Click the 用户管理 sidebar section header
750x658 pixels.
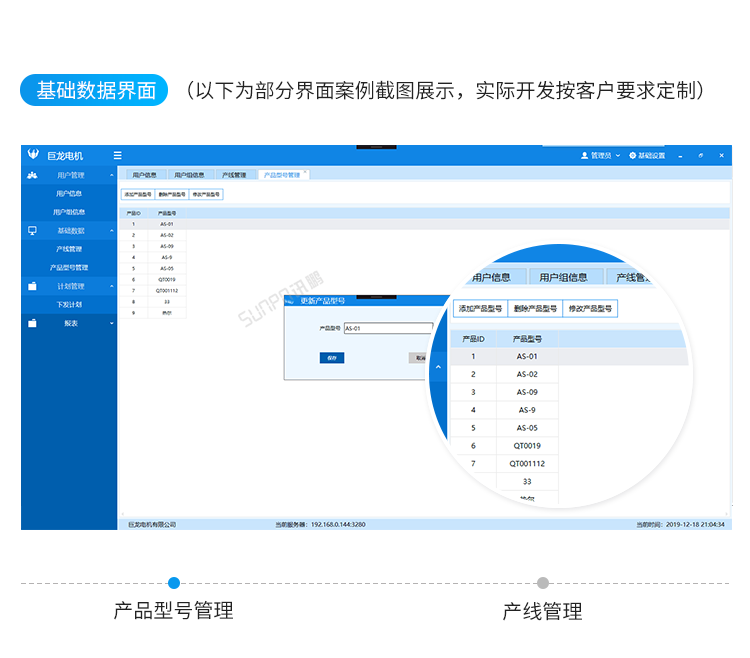click(69, 175)
